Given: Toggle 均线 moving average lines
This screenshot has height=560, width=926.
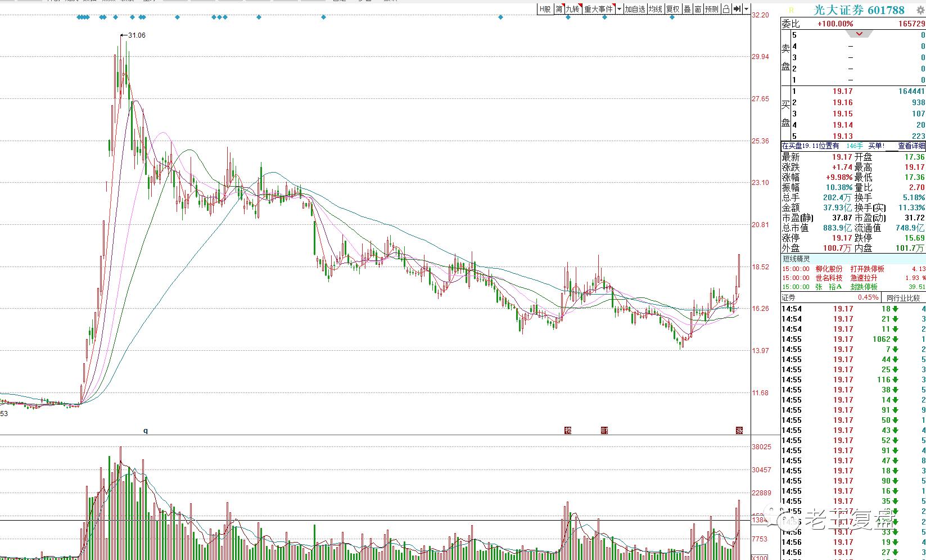Looking at the screenshot, I should [x=655, y=9].
